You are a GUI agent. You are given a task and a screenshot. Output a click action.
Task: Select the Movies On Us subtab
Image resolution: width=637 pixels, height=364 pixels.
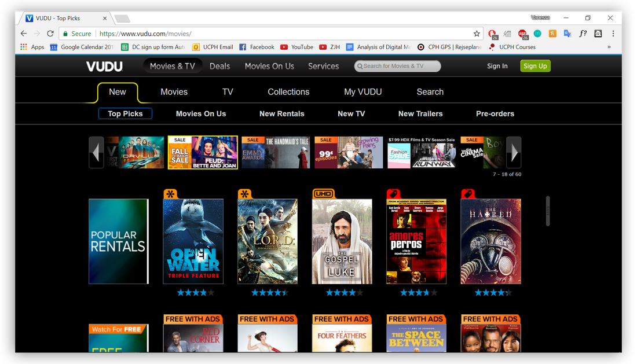(201, 113)
